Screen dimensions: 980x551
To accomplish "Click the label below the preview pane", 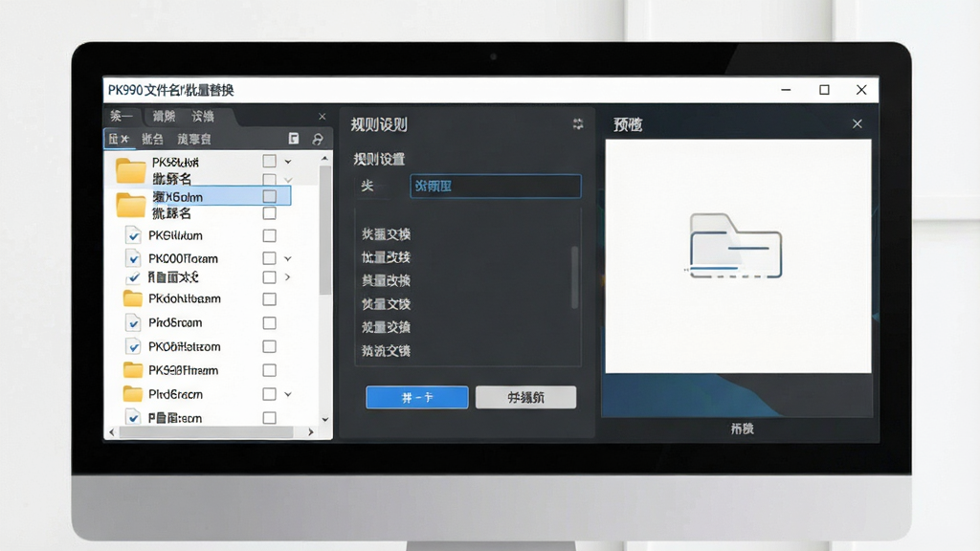I will click(x=742, y=429).
